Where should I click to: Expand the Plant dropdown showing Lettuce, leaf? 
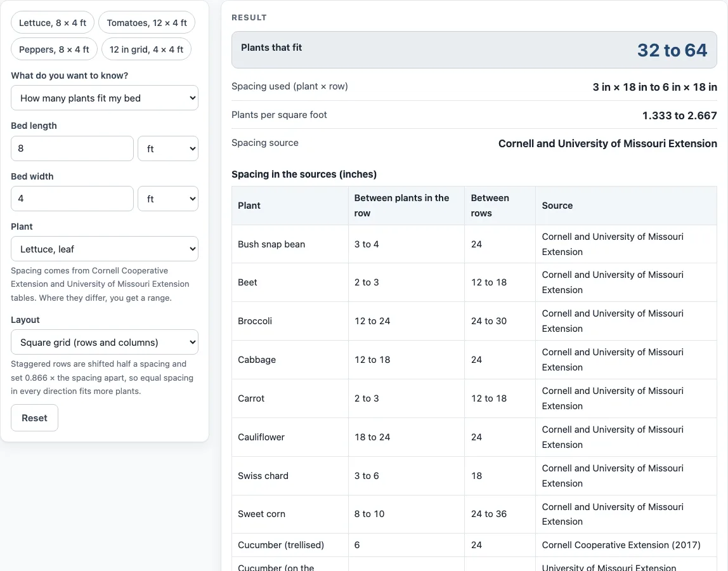(105, 249)
